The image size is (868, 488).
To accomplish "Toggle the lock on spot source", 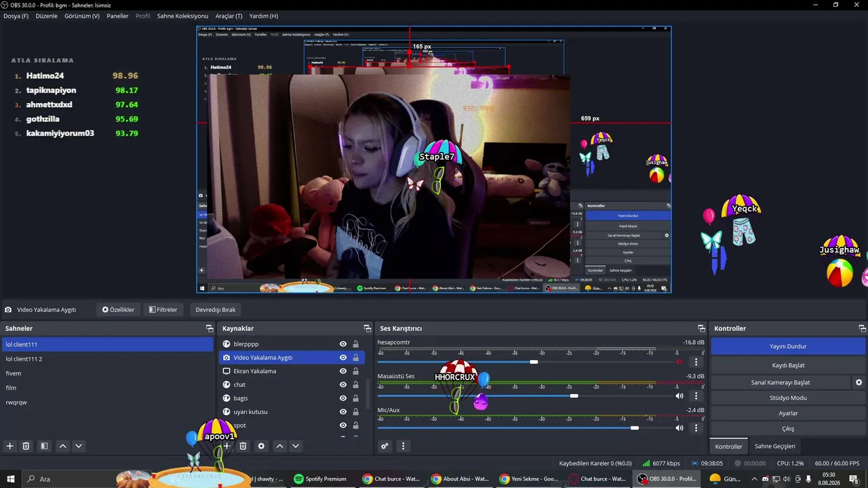I will (355, 426).
